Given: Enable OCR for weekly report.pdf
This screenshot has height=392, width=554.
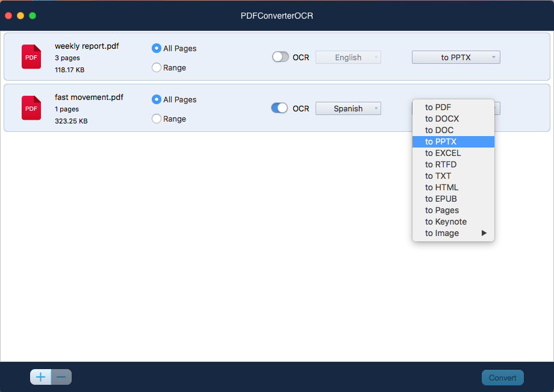Looking at the screenshot, I should (x=280, y=56).
